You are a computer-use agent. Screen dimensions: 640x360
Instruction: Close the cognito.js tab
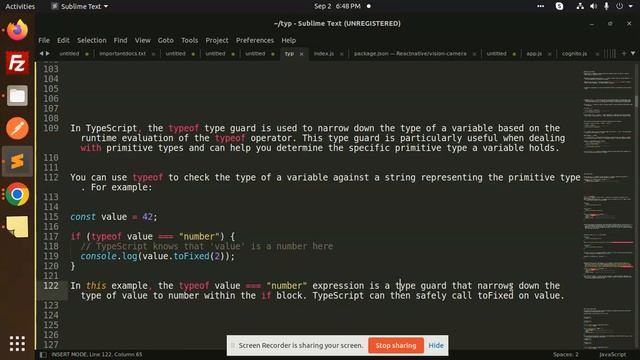click(597, 54)
